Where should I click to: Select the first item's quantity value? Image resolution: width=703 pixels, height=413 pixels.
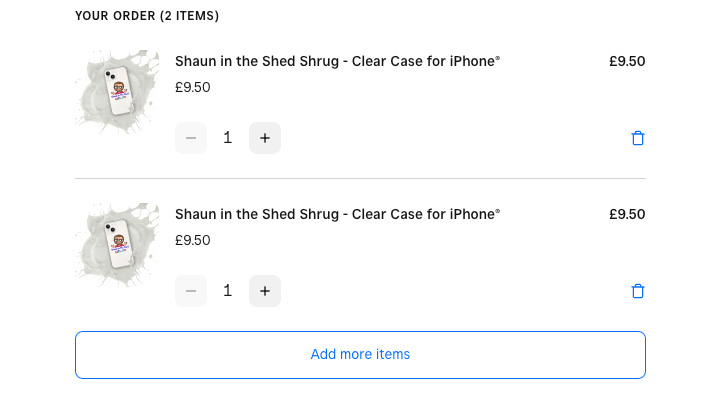[x=228, y=138]
